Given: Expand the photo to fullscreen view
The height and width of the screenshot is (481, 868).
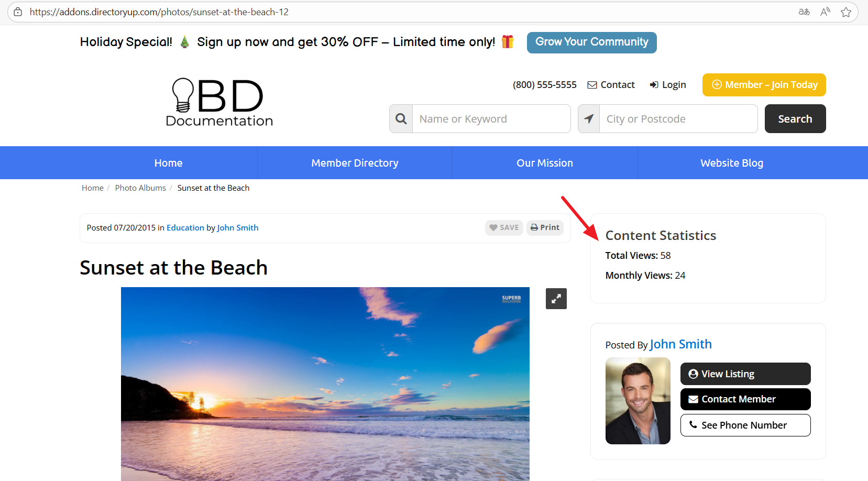Looking at the screenshot, I should click(x=556, y=299).
